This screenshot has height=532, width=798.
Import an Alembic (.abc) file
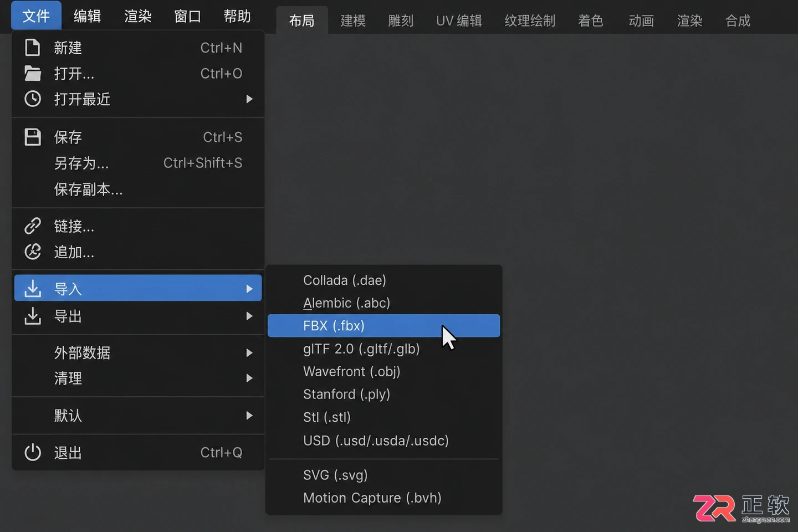point(383,303)
